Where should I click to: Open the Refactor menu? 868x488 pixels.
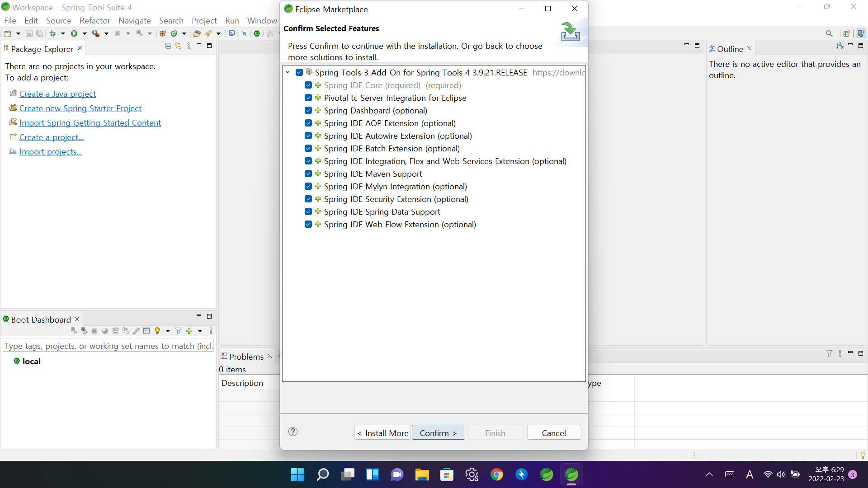click(x=94, y=21)
